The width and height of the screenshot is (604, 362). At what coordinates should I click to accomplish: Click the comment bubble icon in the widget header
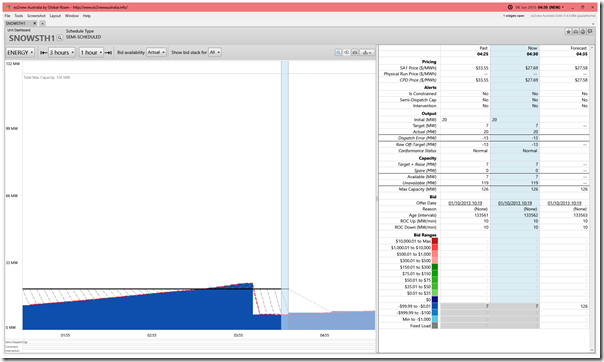pos(590,32)
